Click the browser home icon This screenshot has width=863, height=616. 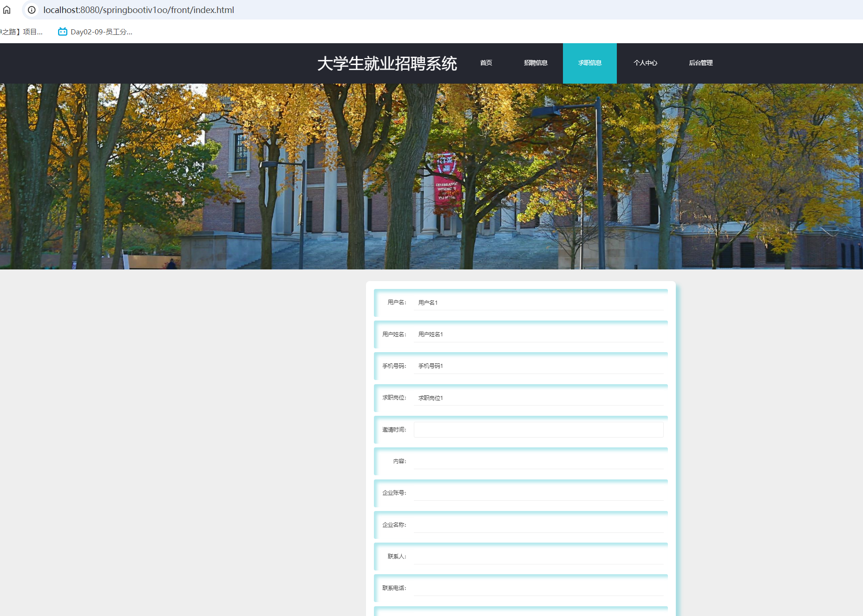[x=7, y=10]
